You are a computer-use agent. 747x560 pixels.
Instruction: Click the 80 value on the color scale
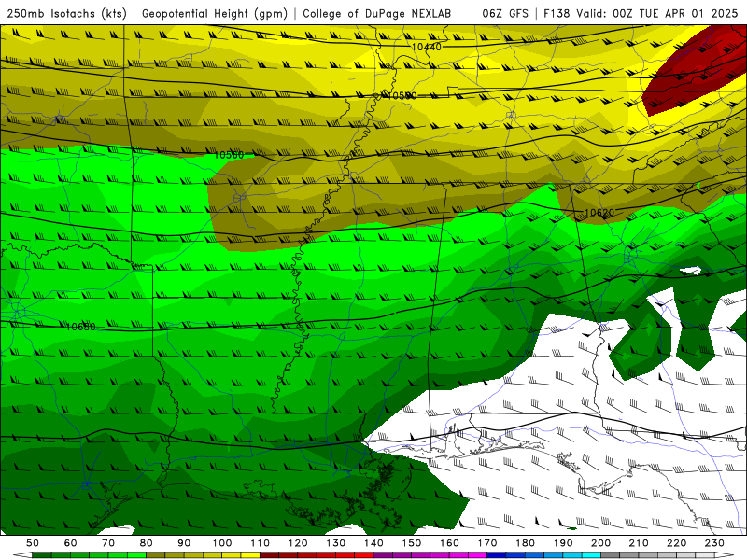click(147, 543)
